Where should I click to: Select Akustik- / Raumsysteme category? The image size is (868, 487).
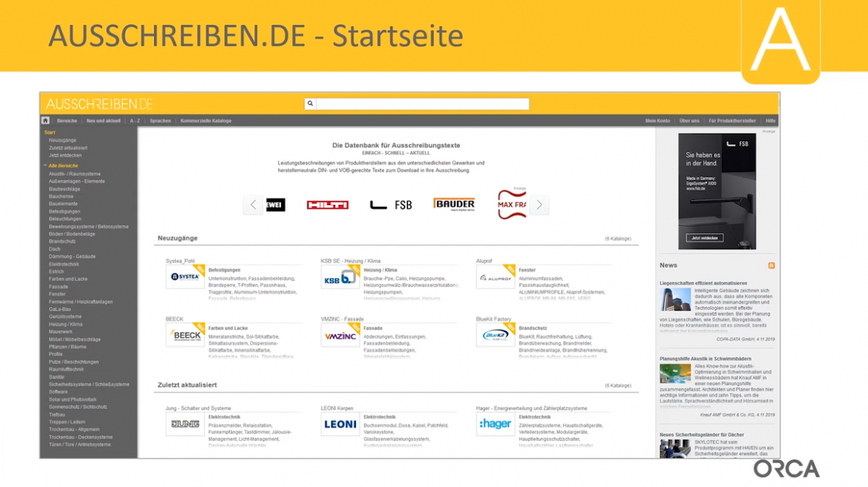tap(75, 173)
